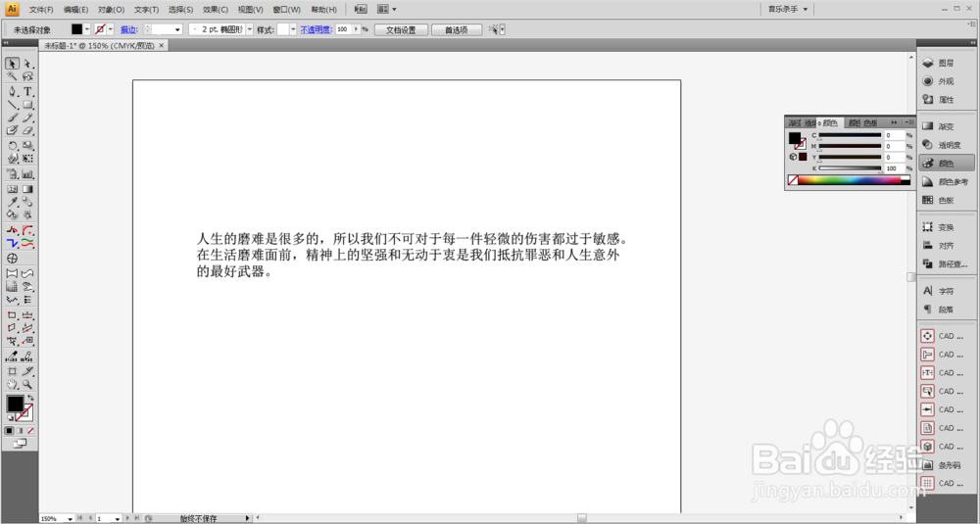Set paint mode to None button
The height and width of the screenshot is (524, 980).
point(30,431)
